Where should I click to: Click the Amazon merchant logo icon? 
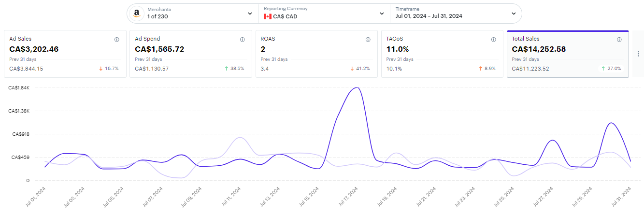(x=137, y=14)
